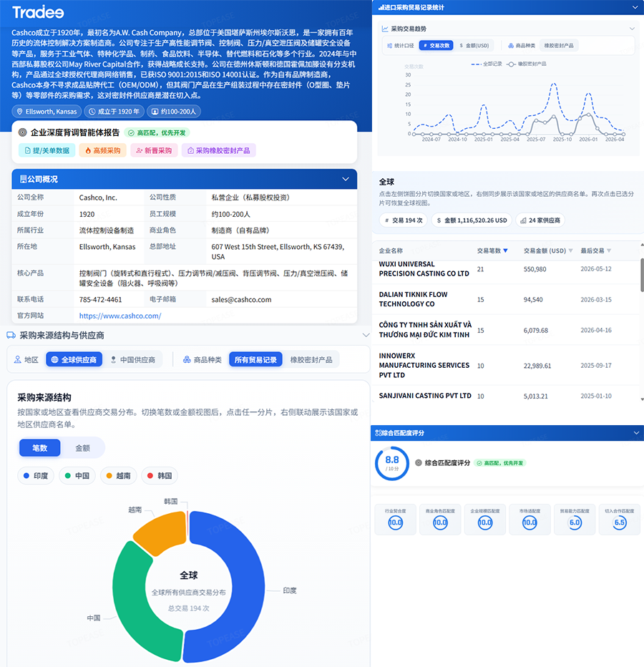Click the sales@cashco.com email address
Viewport: 644px width, 667px height.
point(241,299)
